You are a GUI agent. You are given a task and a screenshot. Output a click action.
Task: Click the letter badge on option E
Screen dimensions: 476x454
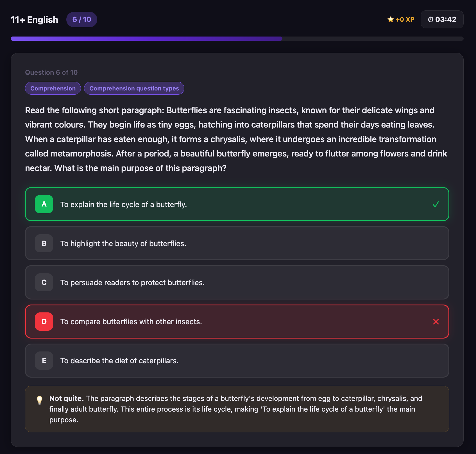pyautogui.click(x=44, y=360)
